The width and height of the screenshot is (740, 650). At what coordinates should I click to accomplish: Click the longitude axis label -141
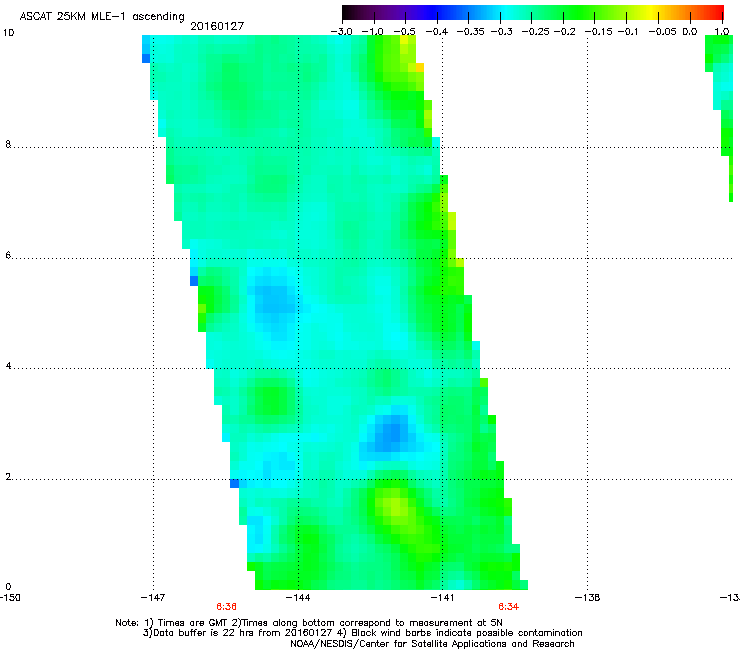[442, 598]
